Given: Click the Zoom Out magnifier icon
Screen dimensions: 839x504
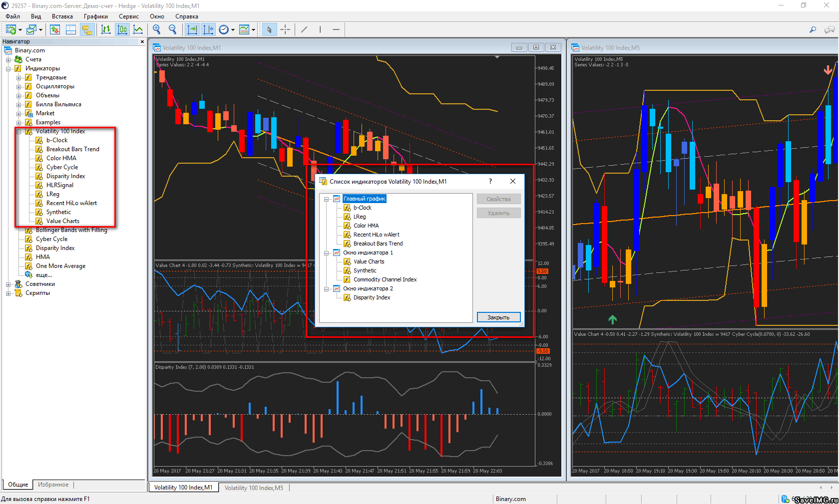Looking at the screenshot, I should tap(173, 30).
